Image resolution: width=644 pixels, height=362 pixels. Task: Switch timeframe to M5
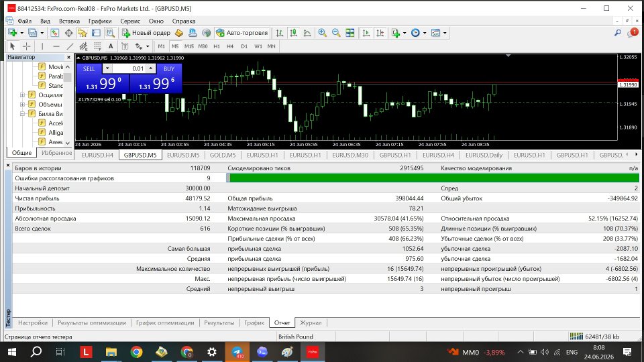point(175,46)
